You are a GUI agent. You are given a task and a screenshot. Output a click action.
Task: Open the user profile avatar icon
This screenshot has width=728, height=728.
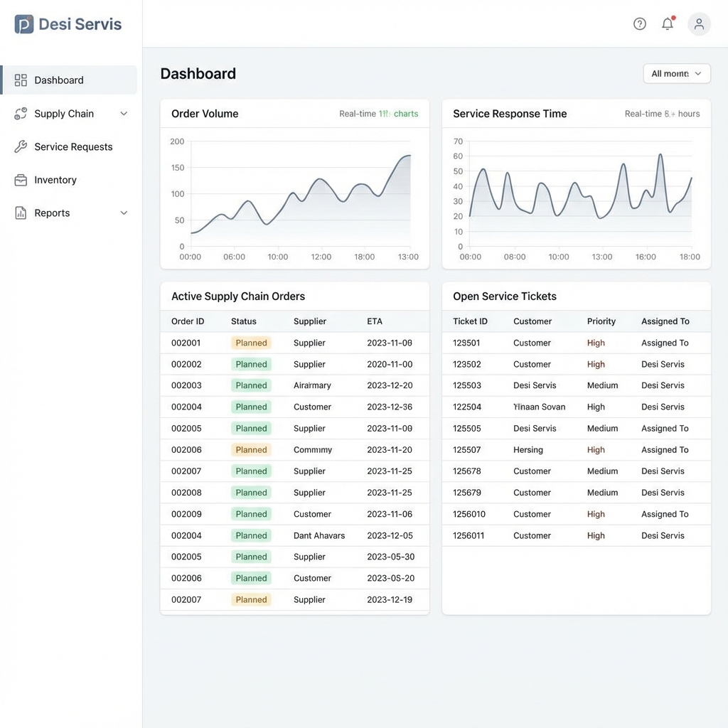(x=699, y=23)
